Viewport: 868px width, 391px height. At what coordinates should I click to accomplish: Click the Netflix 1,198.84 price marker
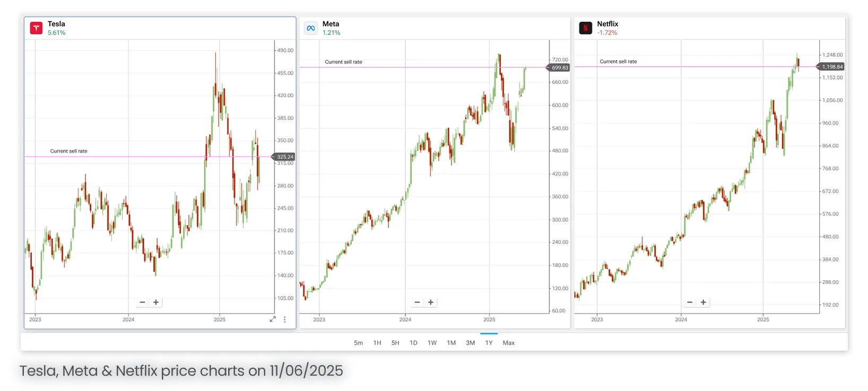[x=831, y=67]
